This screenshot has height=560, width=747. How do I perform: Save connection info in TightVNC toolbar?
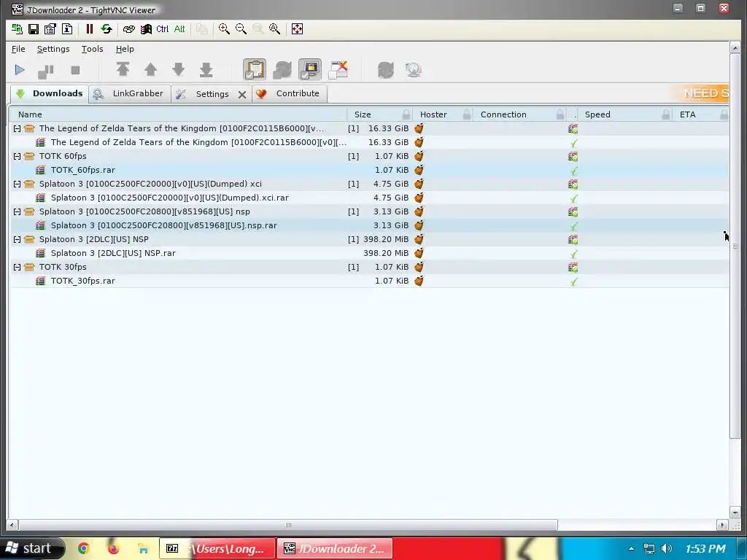pyautogui.click(x=34, y=29)
